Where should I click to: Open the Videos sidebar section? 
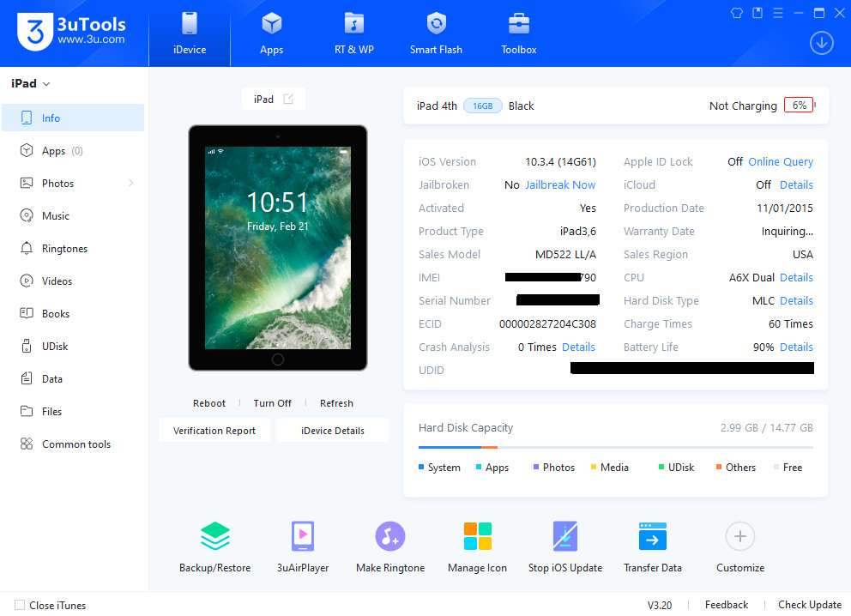click(x=73, y=281)
